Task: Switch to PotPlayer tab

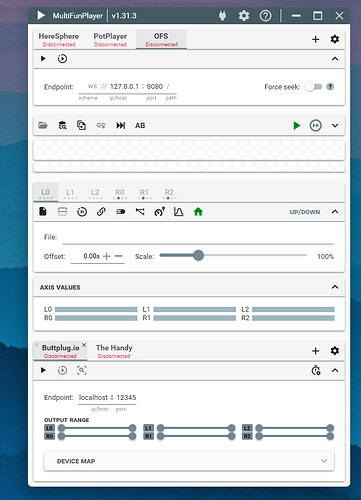Action: point(110,39)
